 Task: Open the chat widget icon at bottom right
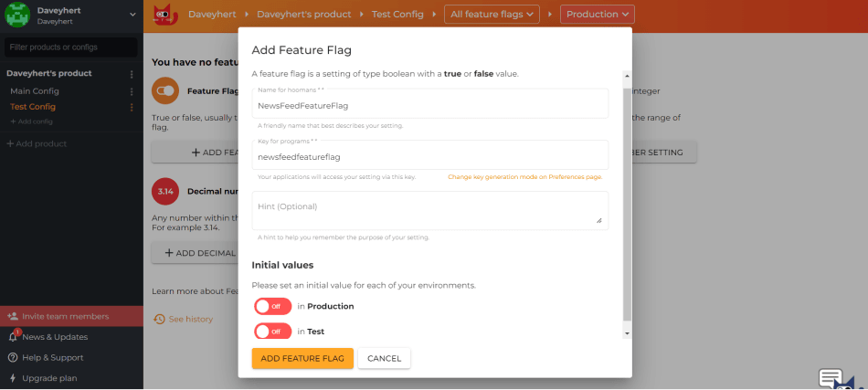click(x=837, y=379)
